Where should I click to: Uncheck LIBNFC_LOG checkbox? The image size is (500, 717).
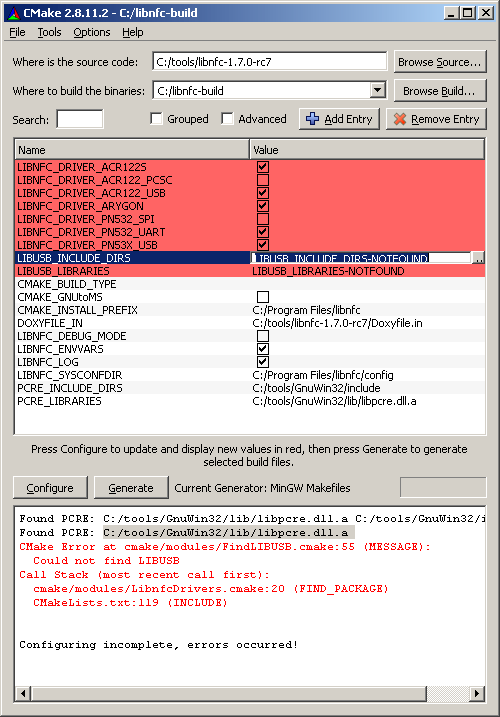[x=263, y=362]
